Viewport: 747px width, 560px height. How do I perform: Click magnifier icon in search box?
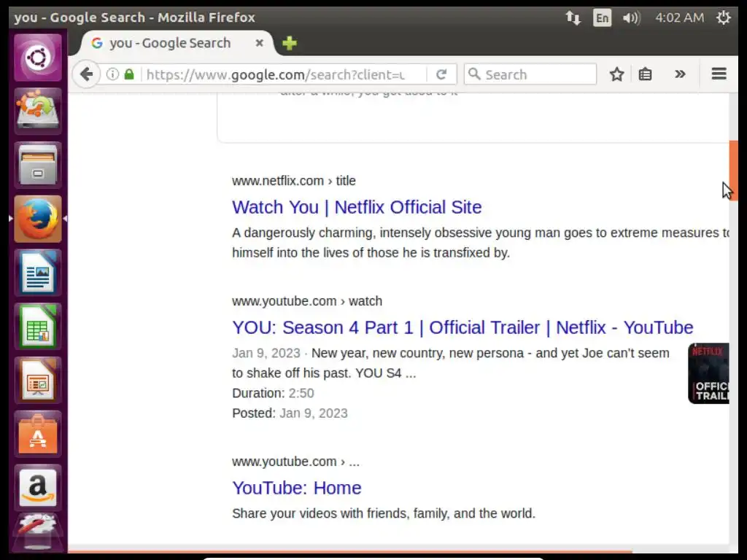(x=474, y=74)
